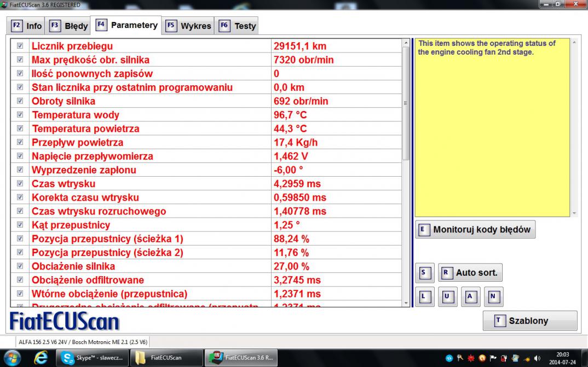This screenshot has height=367, width=588.
Task: Click FiatECUScan title bar app icon
Action: 4,5
